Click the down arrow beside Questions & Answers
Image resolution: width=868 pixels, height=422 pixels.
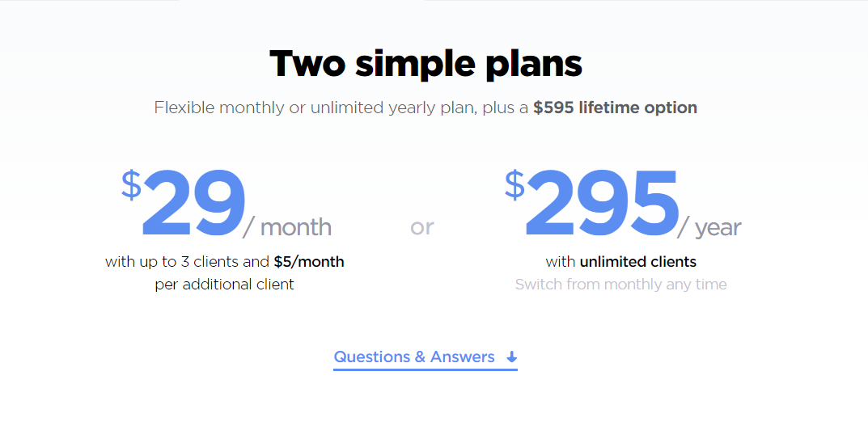click(510, 357)
